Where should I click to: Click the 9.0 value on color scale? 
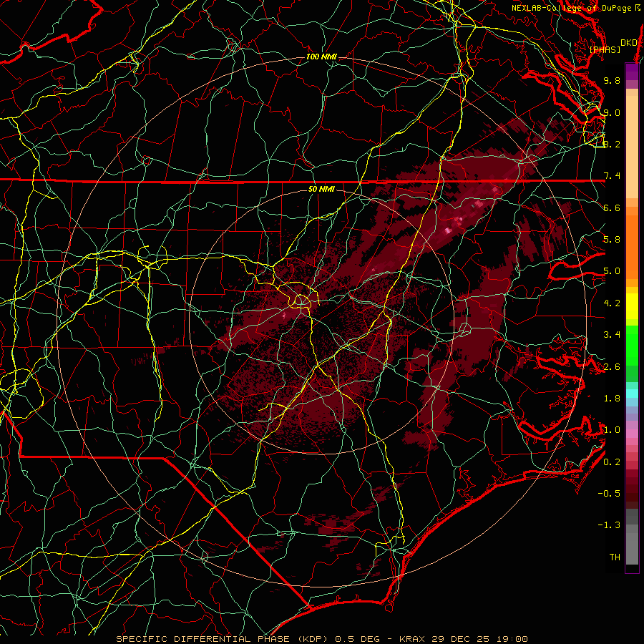[x=612, y=112]
